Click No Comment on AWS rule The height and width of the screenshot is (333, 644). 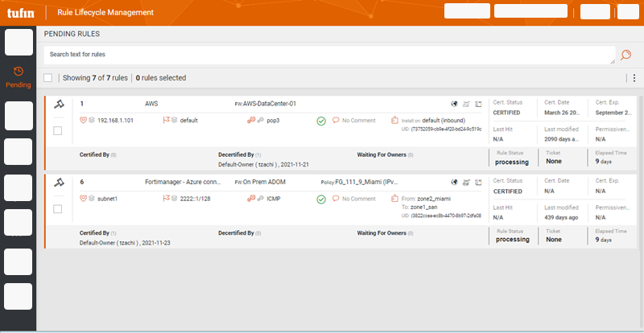pyautogui.click(x=358, y=121)
